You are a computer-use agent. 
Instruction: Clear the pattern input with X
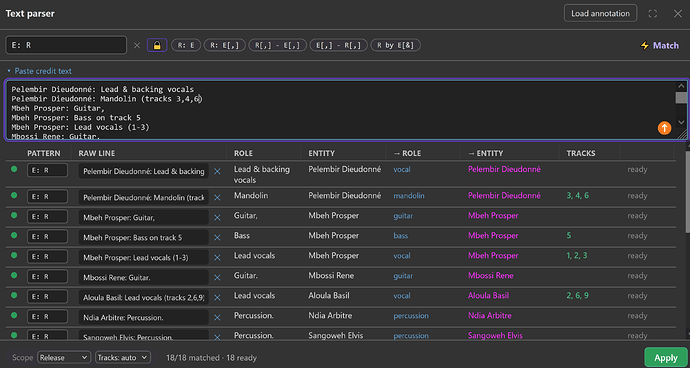[x=137, y=45]
